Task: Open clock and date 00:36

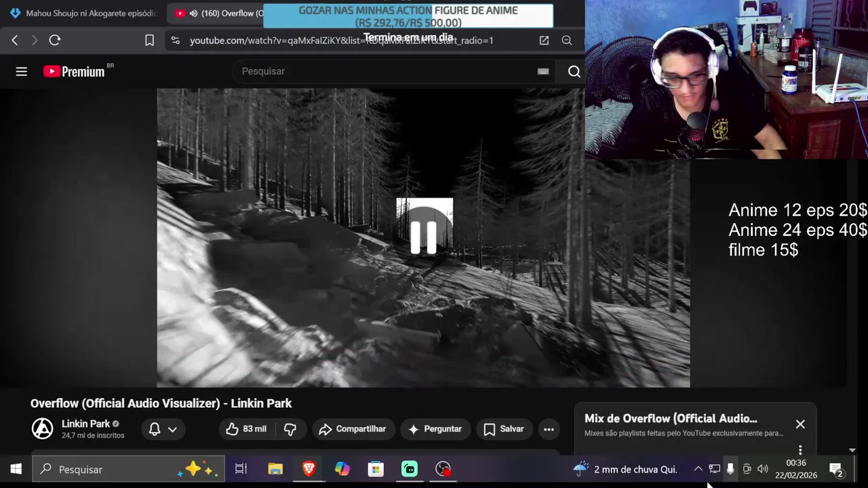Action: click(796, 469)
